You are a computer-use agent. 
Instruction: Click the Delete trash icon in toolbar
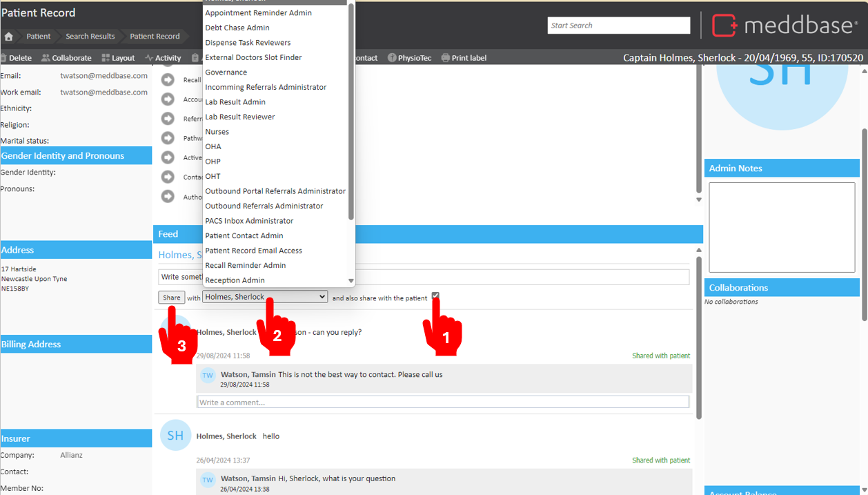tap(4, 58)
